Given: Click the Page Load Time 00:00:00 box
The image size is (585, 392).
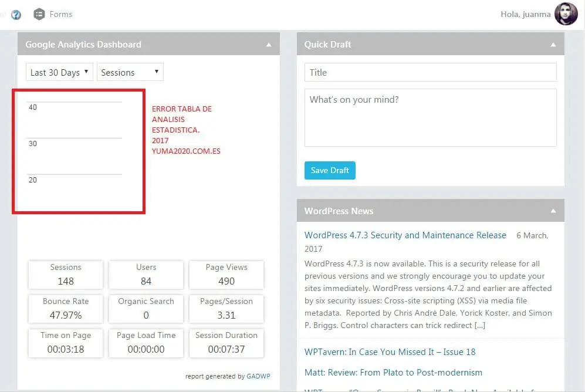Looking at the screenshot, I should coord(146,343).
